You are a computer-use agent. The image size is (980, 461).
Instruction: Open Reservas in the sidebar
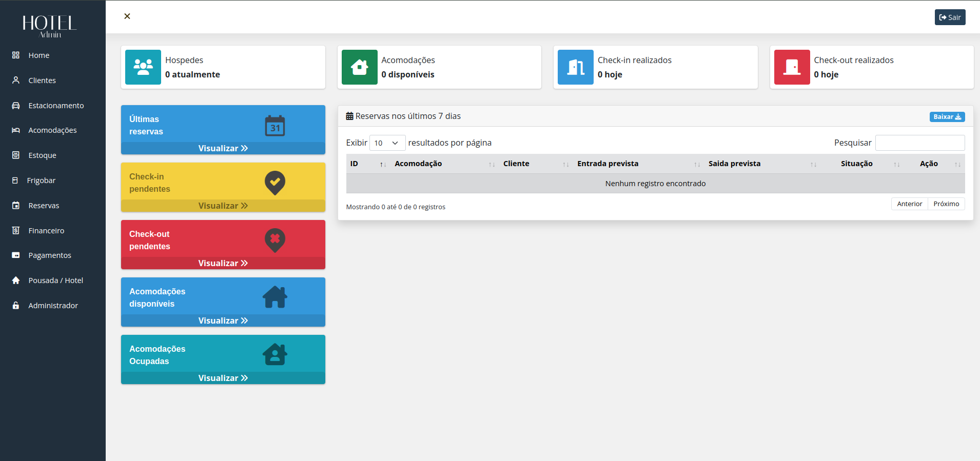[44, 206]
